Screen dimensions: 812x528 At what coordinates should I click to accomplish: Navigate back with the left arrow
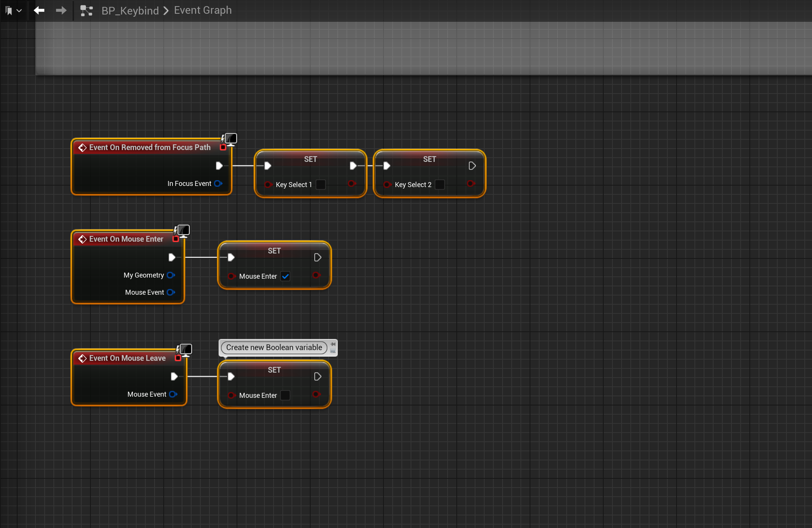(x=39, y=10)
